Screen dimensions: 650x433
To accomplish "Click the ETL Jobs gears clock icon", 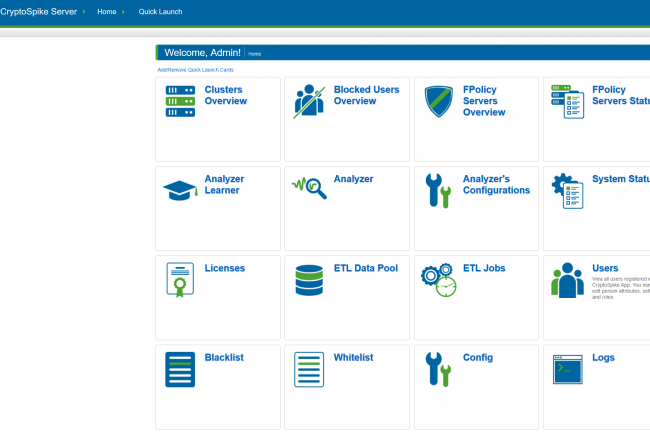I will 439,280.
